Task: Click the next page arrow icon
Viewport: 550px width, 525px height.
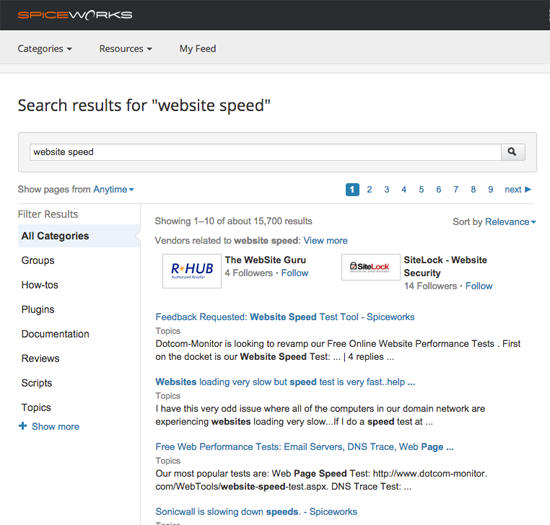Action: (x=528, y=189)
